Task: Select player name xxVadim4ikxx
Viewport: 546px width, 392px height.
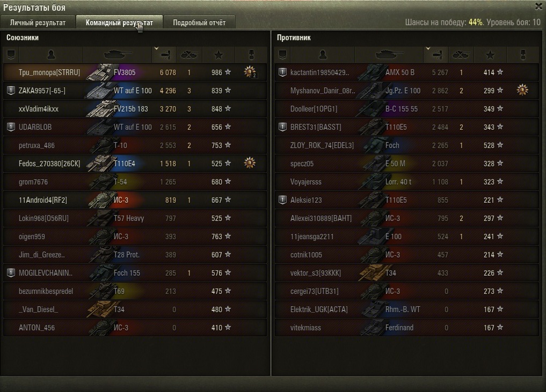Action: pos(38,109)
